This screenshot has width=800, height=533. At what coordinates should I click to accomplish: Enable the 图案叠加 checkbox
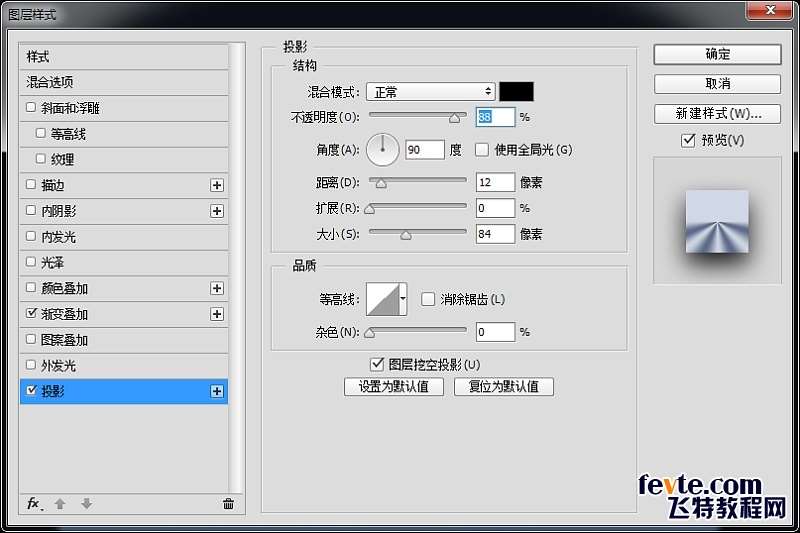click(31, 339)
